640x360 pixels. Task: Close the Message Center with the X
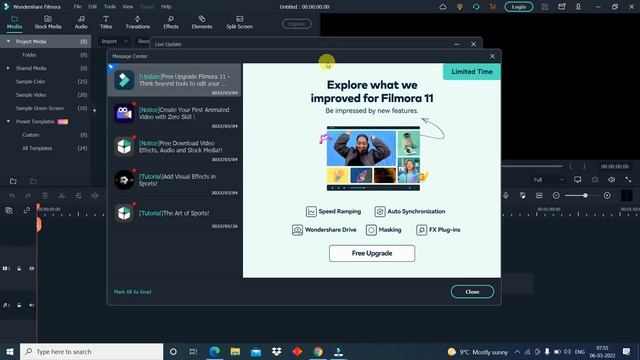(x=492, y=56)
